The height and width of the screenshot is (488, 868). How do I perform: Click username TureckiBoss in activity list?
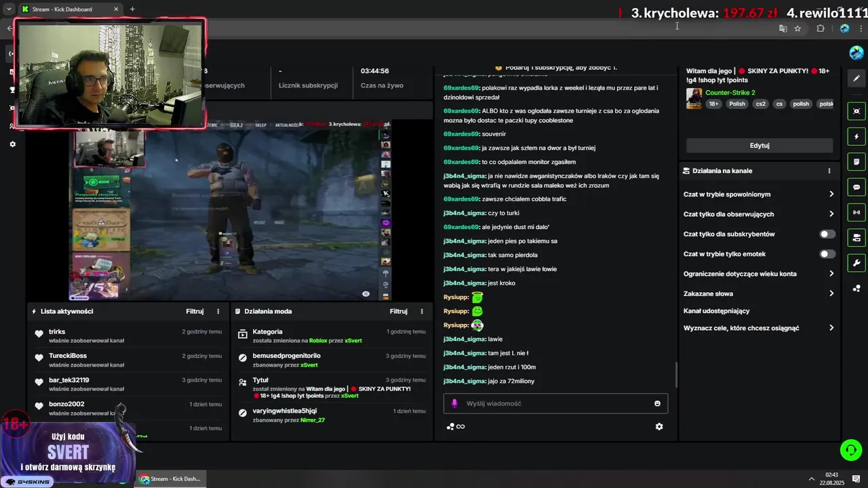[68, 356]
